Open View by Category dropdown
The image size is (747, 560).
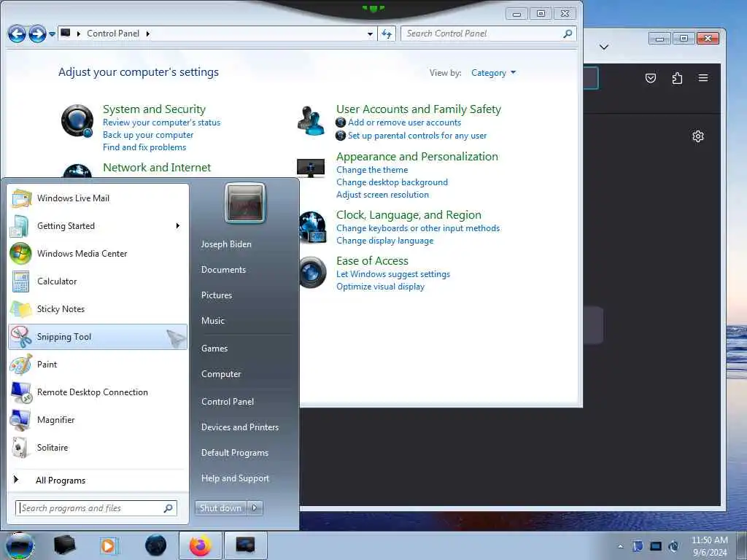click(493, 73)
